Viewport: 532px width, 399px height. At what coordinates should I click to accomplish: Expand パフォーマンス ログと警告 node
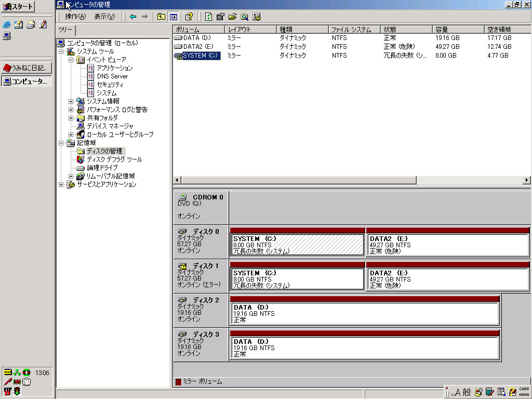click(x=71, y=110)
